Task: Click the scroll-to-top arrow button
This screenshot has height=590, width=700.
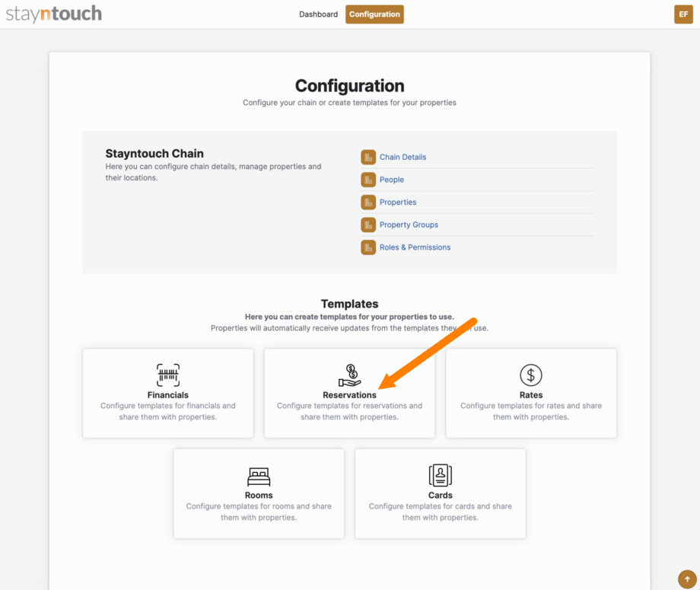Action: point(687,579)
